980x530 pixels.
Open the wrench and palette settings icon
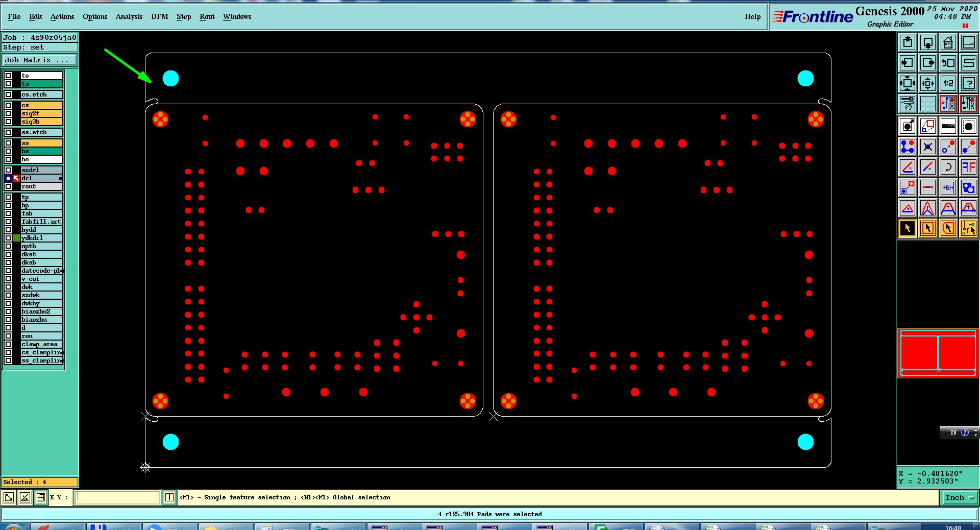[x=908, y=104]
